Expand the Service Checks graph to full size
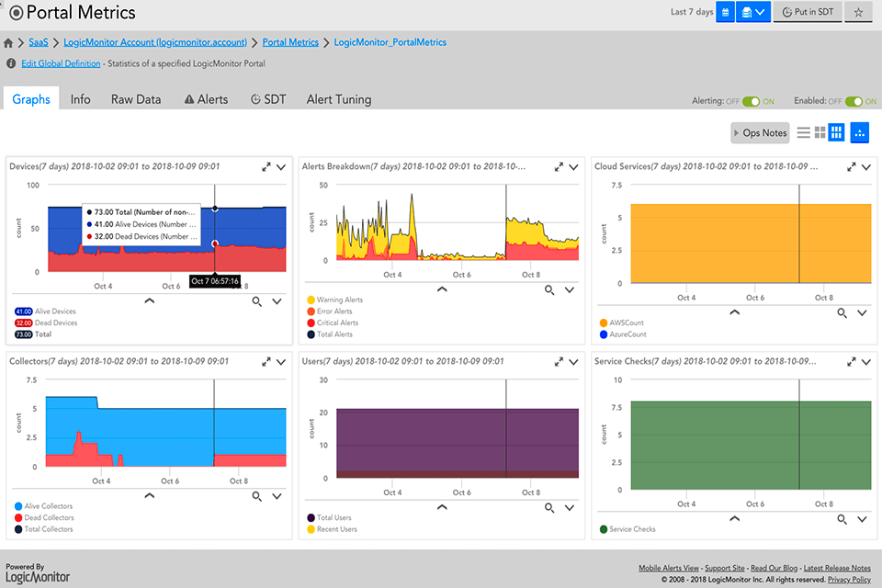Screen dimensions: 882x588 pos(851,362)
